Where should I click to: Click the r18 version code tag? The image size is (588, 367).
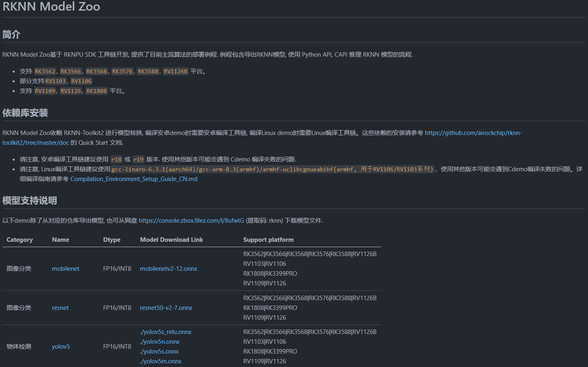pyautogui.click(x=117, y=159)
